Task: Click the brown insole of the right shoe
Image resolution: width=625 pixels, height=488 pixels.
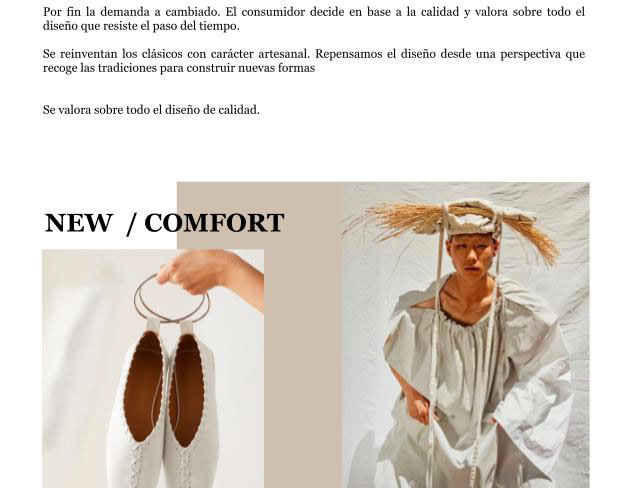Action: pyautogui.click(x=187, y=391)
